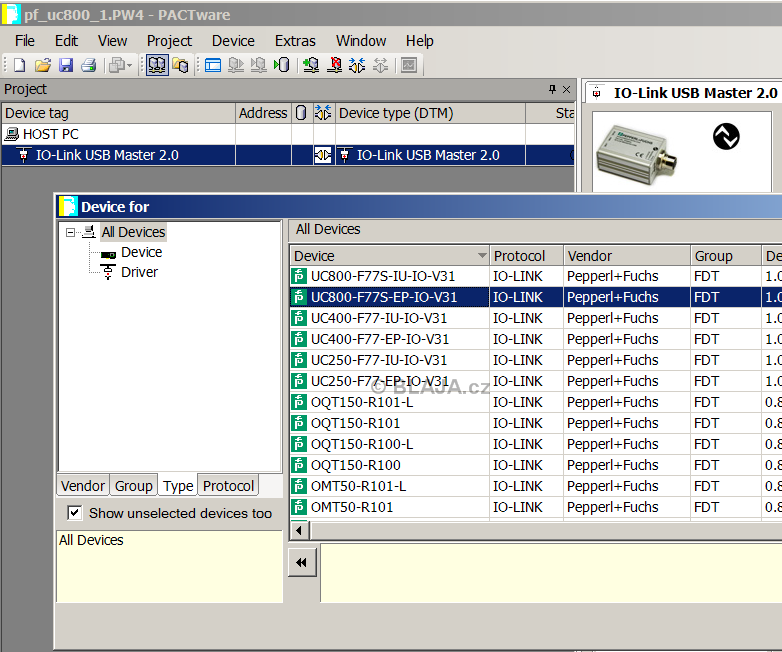Click the Pepperl+Fuchs icon beside OQT150-R101
Viewport: 782px width, 652px height.
click(x=299, y=423)
